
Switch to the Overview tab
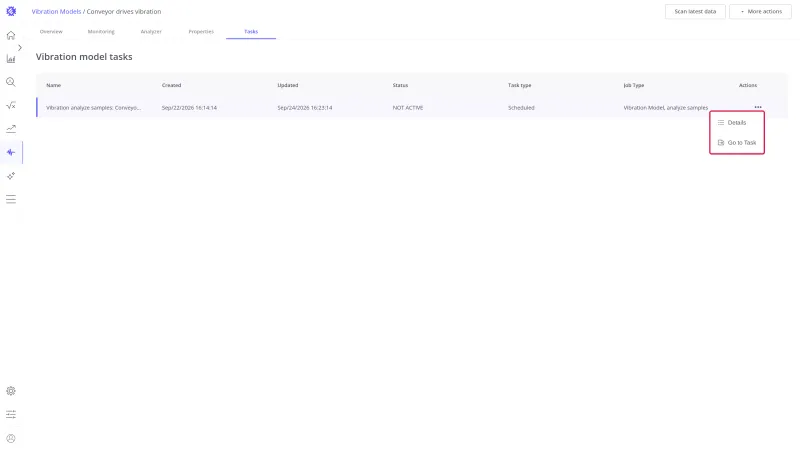(51, 32)
